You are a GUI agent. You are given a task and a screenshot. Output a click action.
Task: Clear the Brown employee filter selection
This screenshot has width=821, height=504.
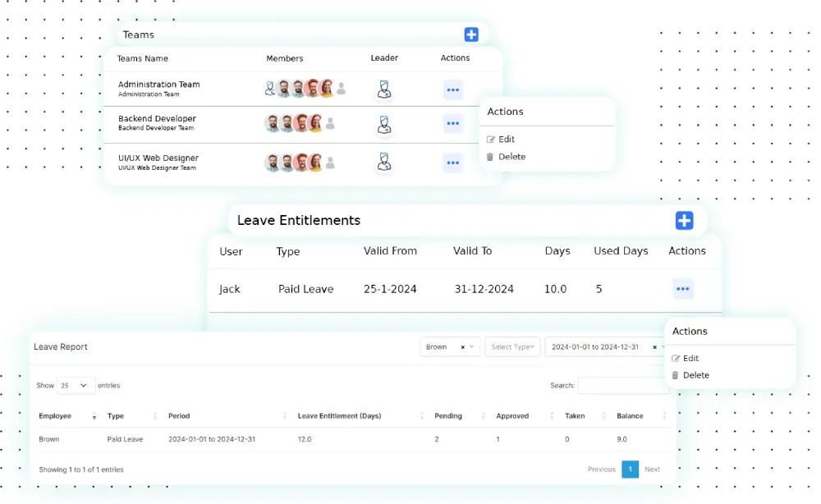click(462, 347)
